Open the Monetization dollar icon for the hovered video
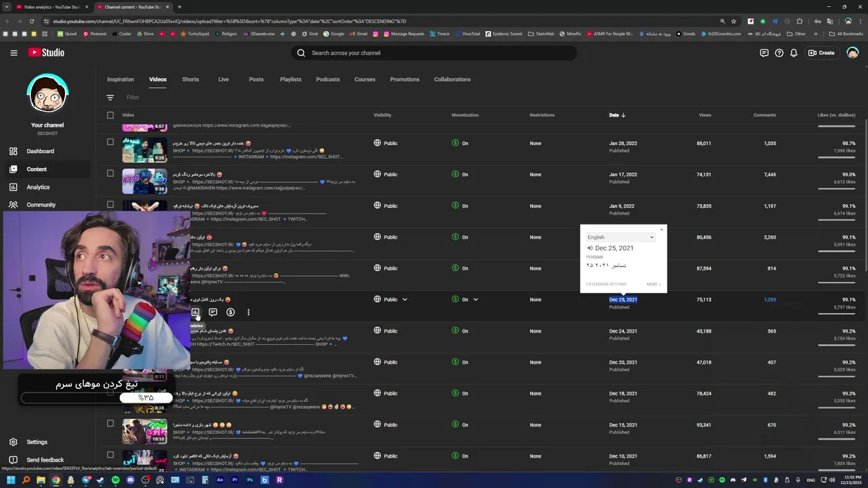 coord(231,312)
